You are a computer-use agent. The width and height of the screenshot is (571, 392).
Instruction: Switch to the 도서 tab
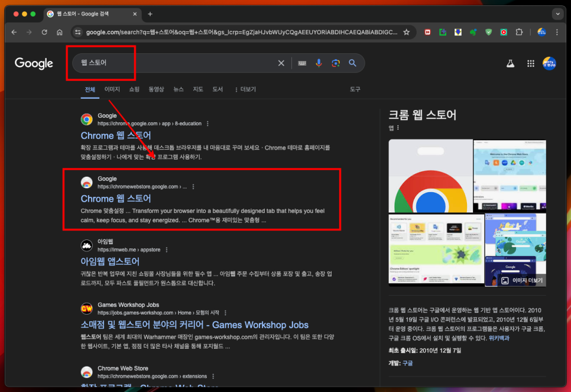click(x=218, y=89)
